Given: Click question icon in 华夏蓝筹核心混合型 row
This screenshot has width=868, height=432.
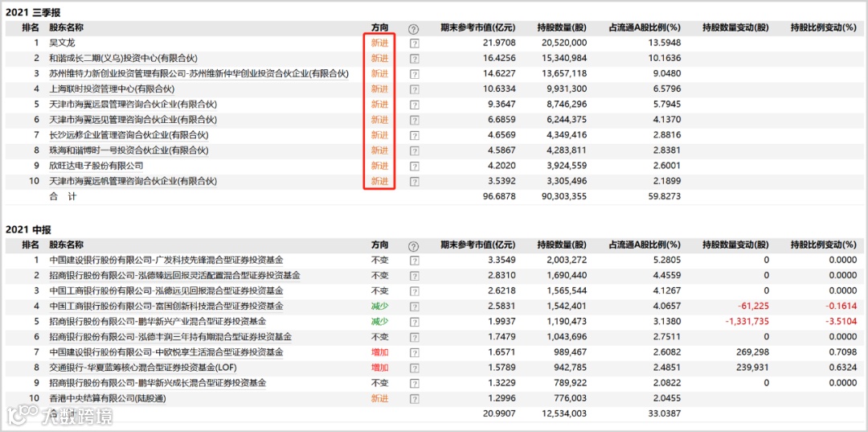Looking at the screenshot, I should 414,368.
